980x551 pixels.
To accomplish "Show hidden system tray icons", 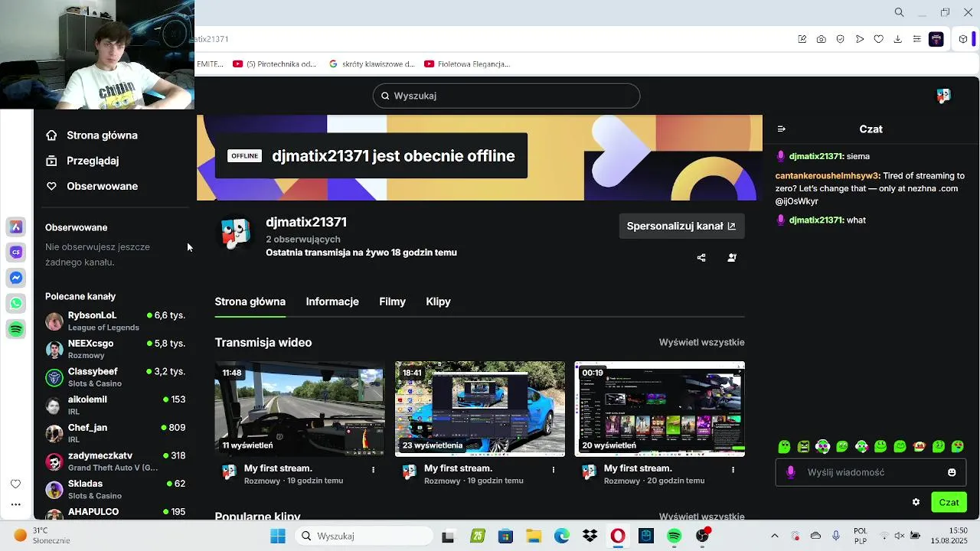I will (774, 536).
